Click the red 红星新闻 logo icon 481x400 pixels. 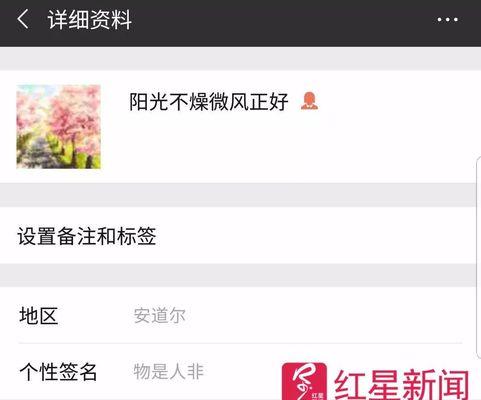tap(304, 381)
